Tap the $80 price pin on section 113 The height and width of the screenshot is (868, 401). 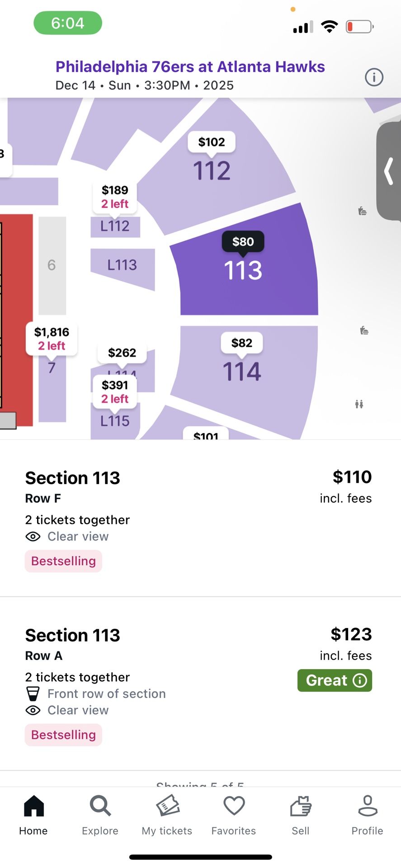point(242,242)
